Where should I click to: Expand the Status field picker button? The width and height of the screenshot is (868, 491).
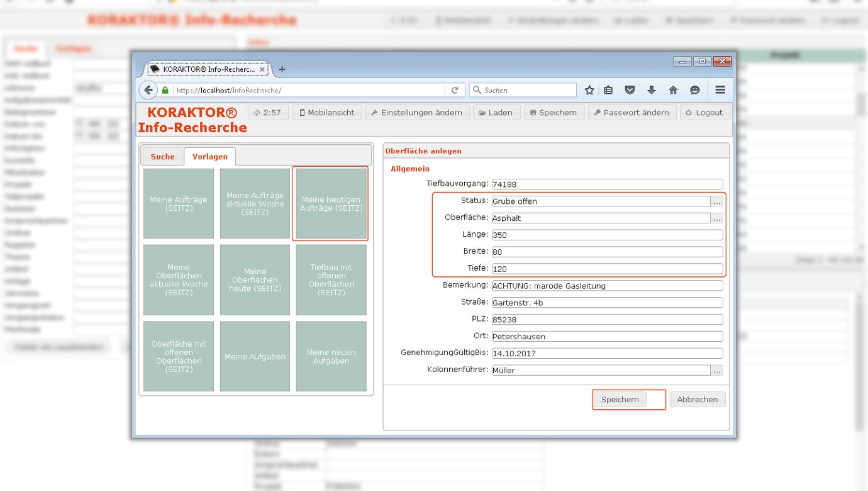pyautogui.click(x=717, y=201)
